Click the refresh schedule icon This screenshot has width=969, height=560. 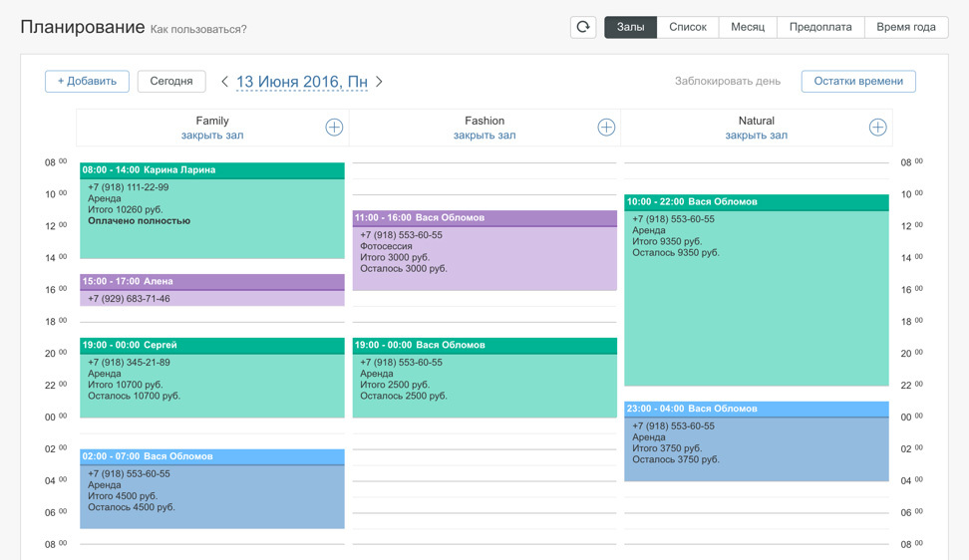pos(583,27)
